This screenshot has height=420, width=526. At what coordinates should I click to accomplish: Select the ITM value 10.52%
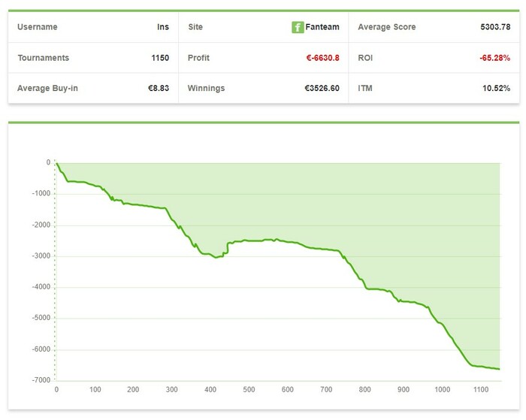496,88
